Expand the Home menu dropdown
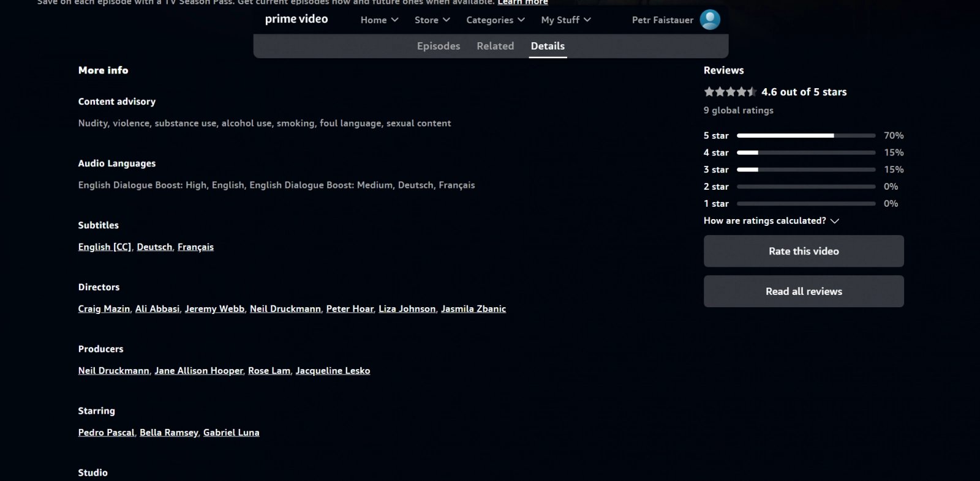Screen dimensions: 980x481 click(379, 20)
